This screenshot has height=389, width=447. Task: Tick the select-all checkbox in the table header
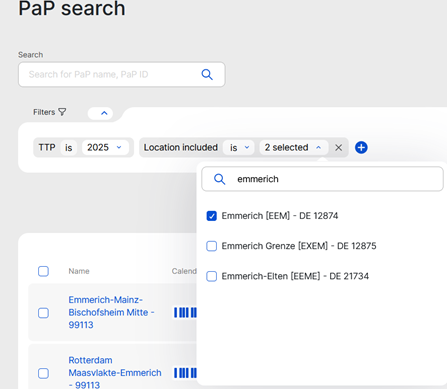43,271
